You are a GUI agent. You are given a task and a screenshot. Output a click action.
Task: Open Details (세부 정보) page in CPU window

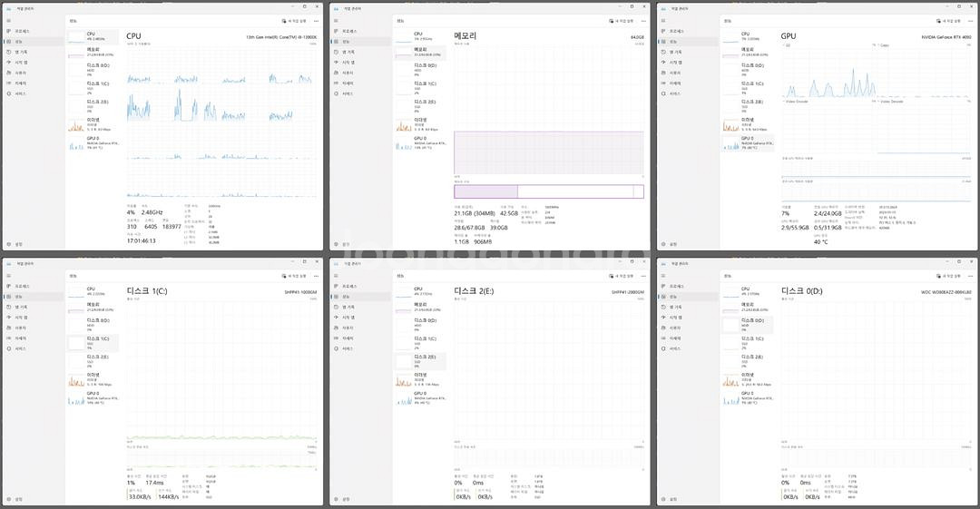tap(33, 83)
